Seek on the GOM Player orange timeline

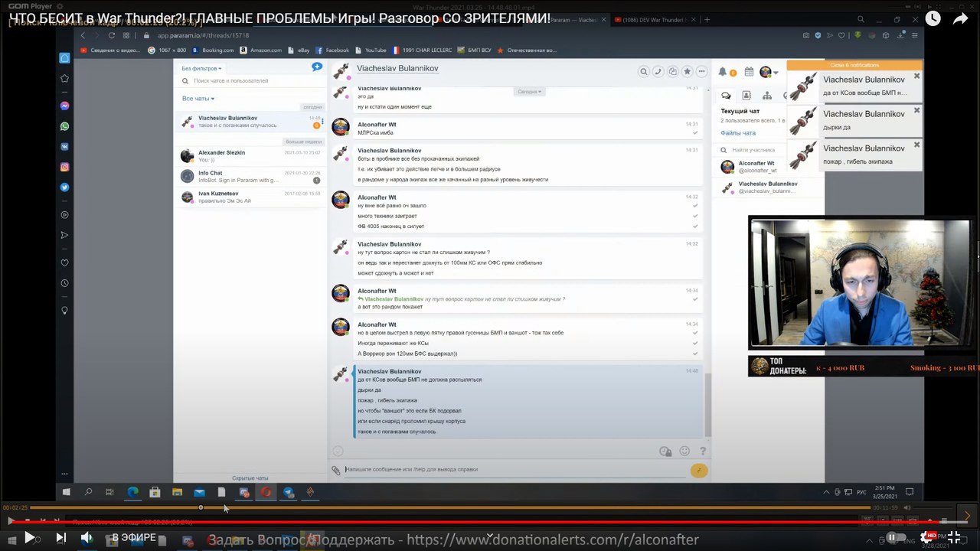tap(450, 507)
